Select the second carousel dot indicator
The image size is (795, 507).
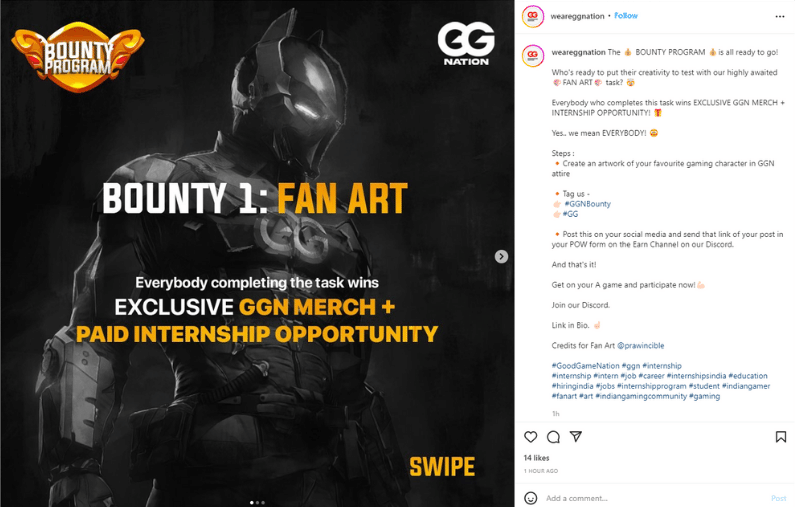click(x=257, y=503)
